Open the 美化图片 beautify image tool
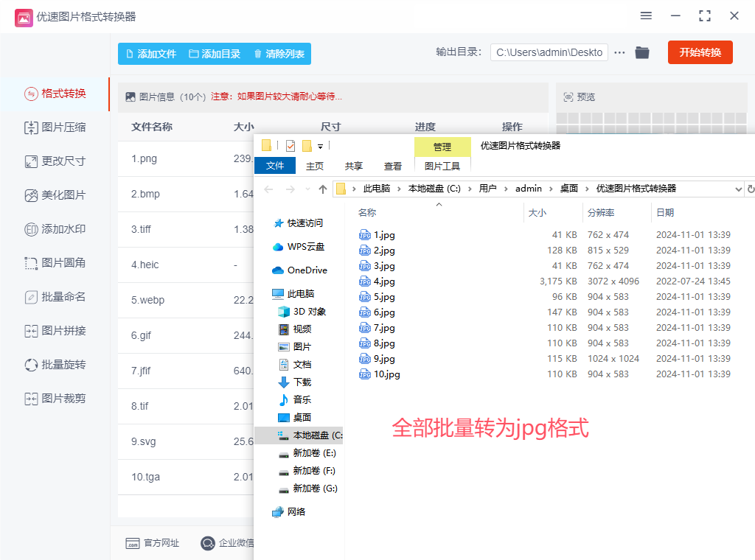 click(55, 195)
